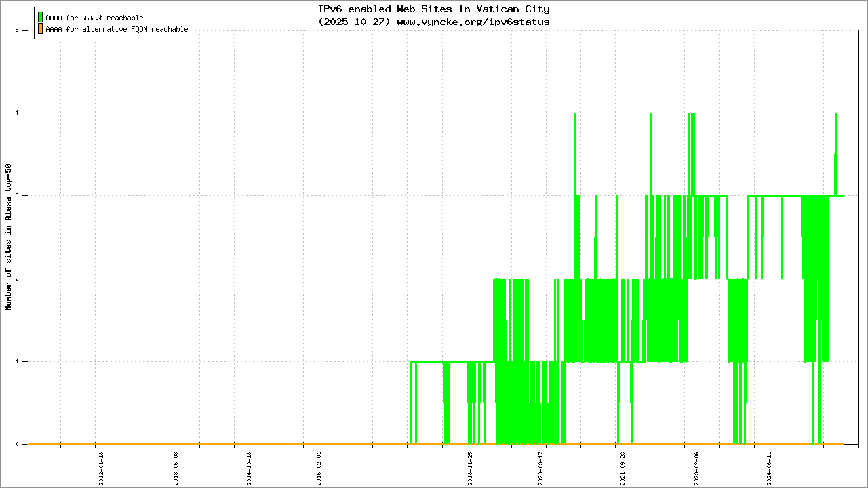Click the 2012-01-18 date label on x-axis

tap(102, 468)
